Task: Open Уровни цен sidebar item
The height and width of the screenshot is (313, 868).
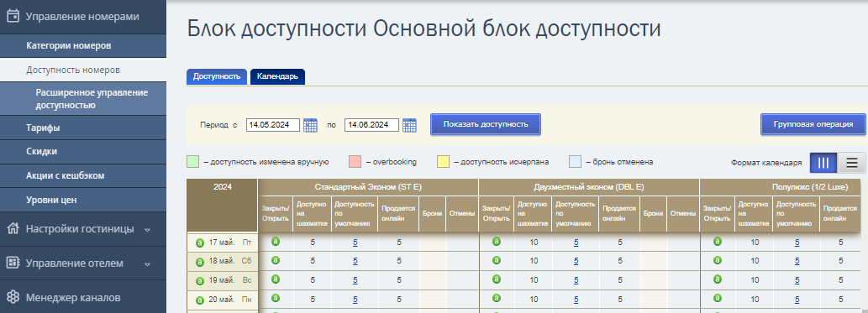Action: [83, 200]
